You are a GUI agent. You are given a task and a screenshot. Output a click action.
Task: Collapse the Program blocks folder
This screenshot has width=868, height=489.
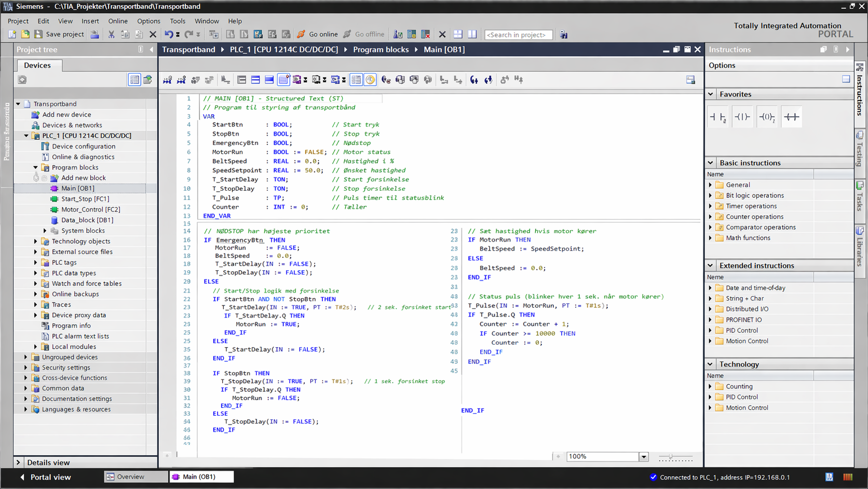[x=36, y=167]
